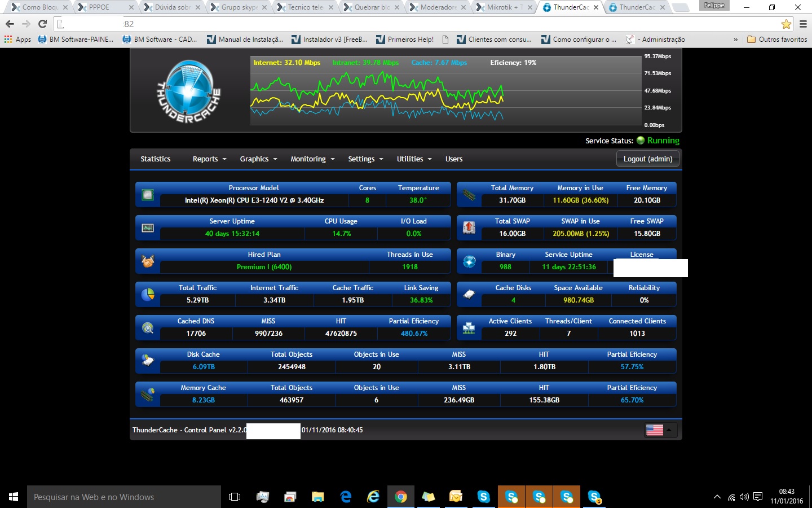Open the US flag language selector
Image resolution: width=812 pixels, height=508 pixels.
(x=661, y=430)
